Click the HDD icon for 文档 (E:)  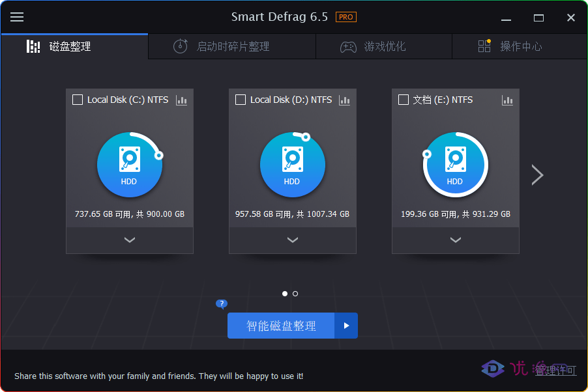(455, 160)
